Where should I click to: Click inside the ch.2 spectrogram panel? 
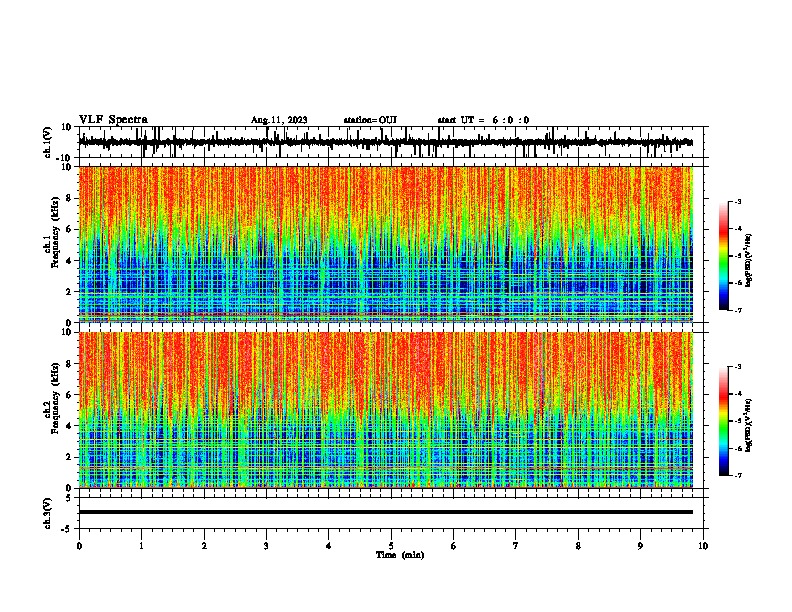[x=391, y=410]
